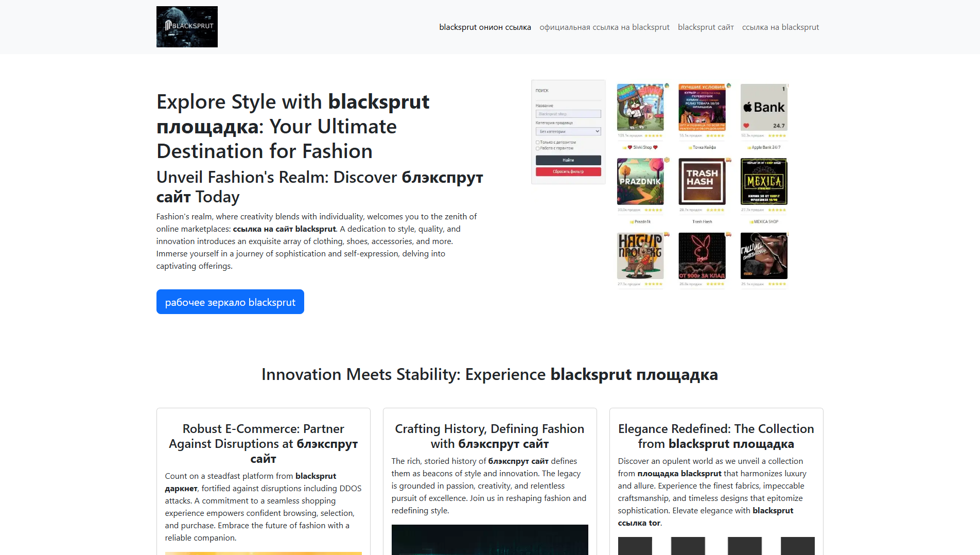Select the "ссылка на blacksprut" nav link

click(780, 27)
